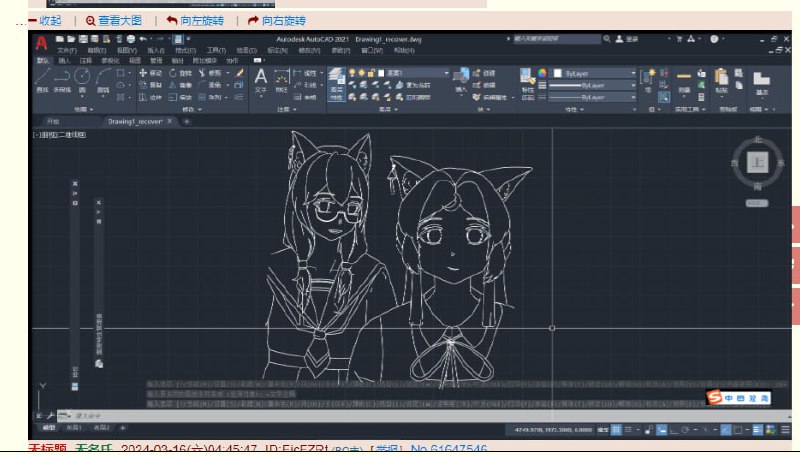
Task: Open the ByLayer linetype dropdown
Action: [x=593, y=97]
